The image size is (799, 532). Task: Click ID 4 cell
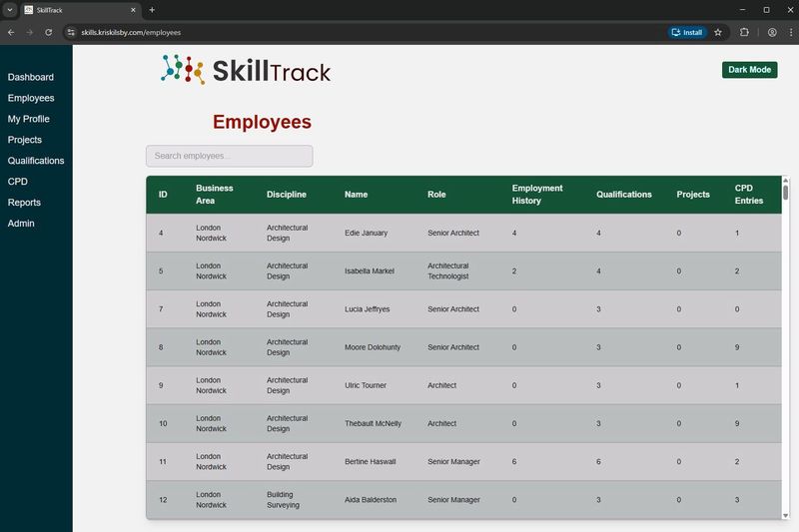tap(161, 233)
